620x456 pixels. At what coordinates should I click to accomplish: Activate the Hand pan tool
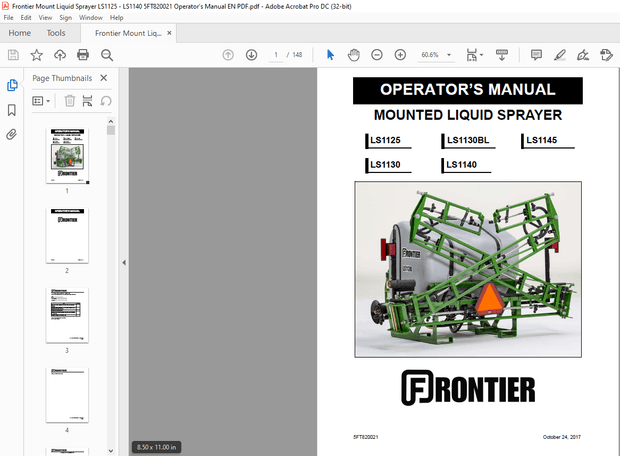pyautogui.click(x=353, y=55)
